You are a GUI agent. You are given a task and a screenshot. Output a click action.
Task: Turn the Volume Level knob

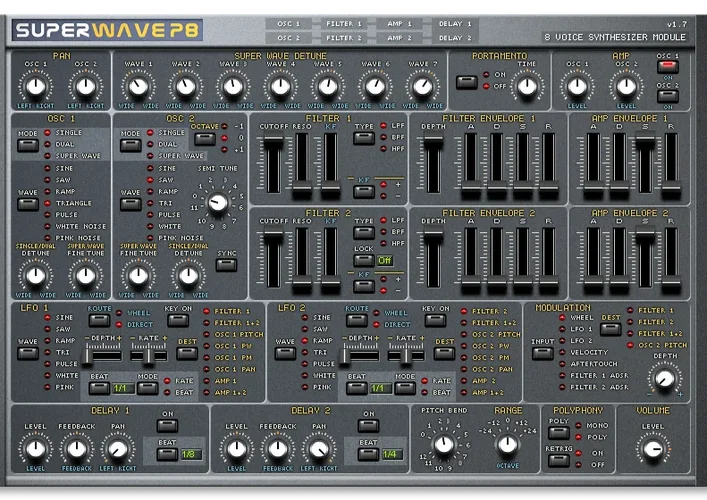pos(653,449)
